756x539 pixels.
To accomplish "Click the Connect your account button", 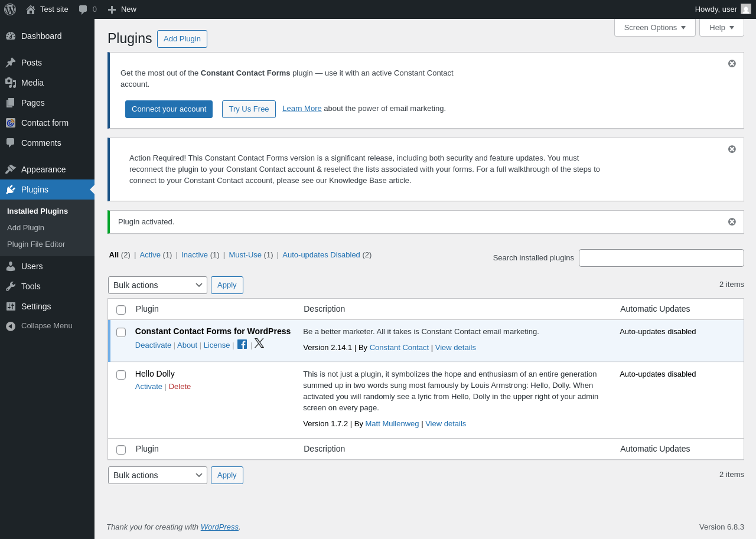I will [169, 109].
